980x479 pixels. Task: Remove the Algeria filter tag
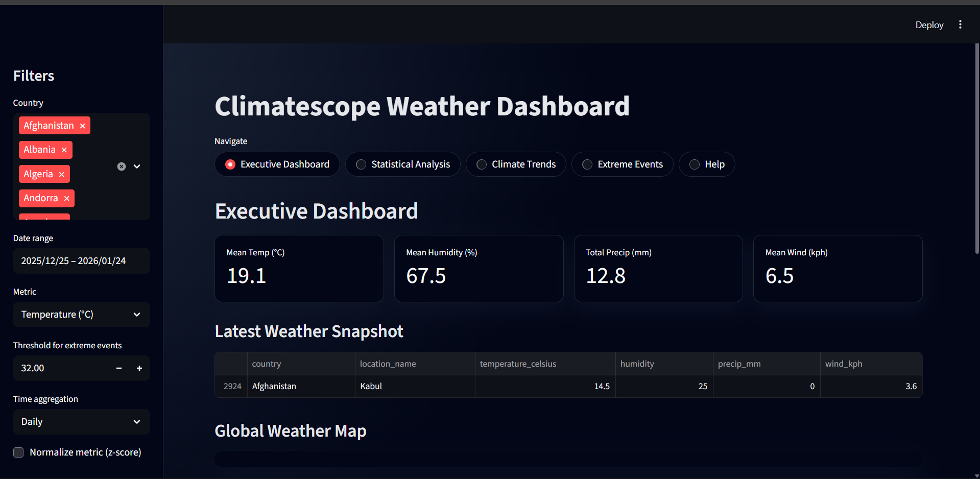[x=61, y=174]
